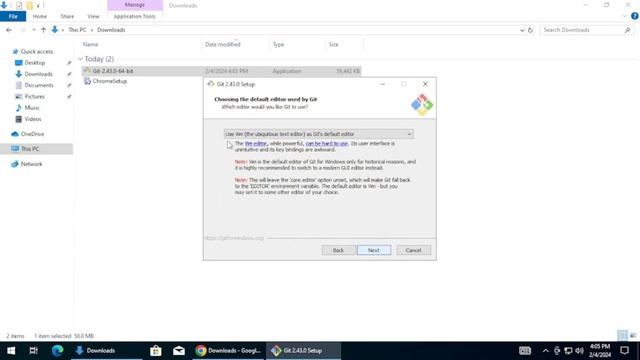Select This PC in the navigation pane

click(x=30, y=149)
